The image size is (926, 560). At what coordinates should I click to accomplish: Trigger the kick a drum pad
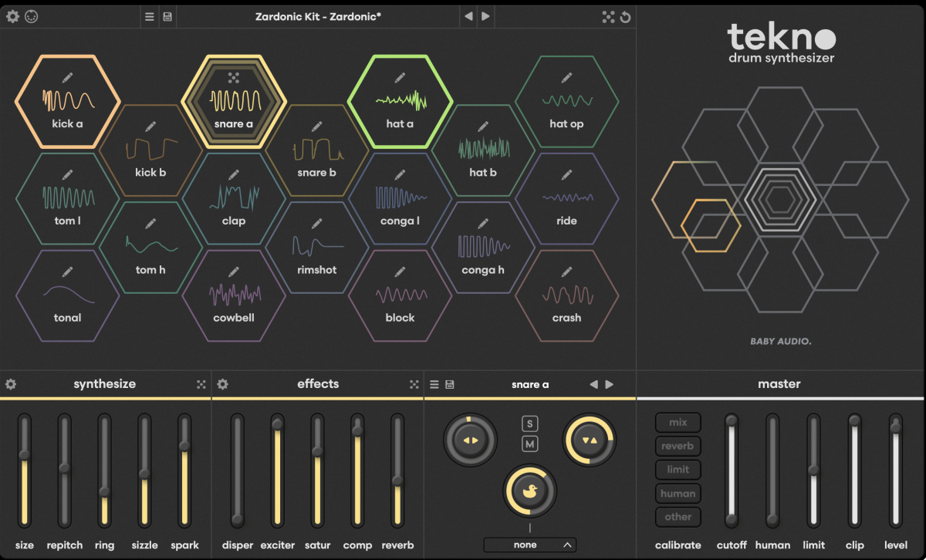[67, 102]
